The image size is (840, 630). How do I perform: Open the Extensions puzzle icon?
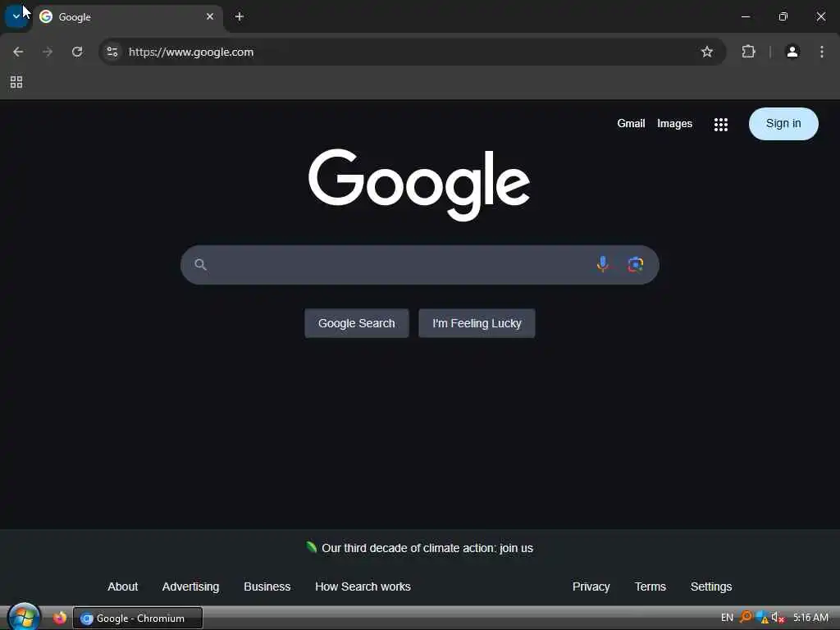coord(748,52)
